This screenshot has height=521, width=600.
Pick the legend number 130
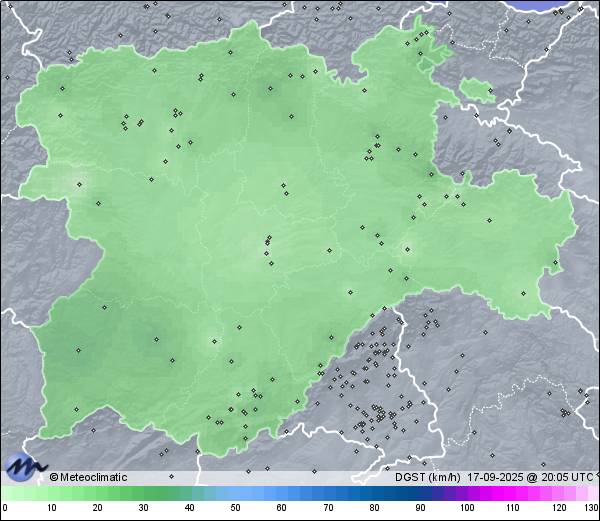(592, 508)
